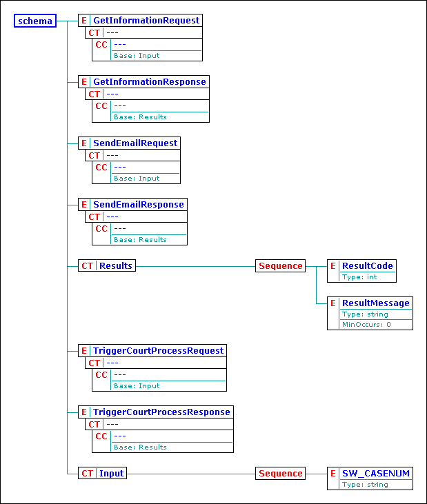Select the SW_CASENUM element
The height and width of the screenshot is (504, 427).
coord(370,478)
